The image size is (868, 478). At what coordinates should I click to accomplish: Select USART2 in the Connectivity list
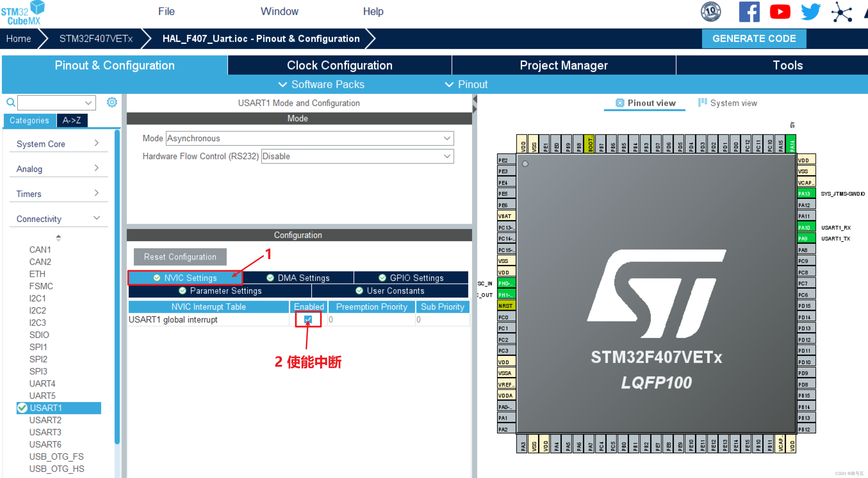tap(46, 420)
